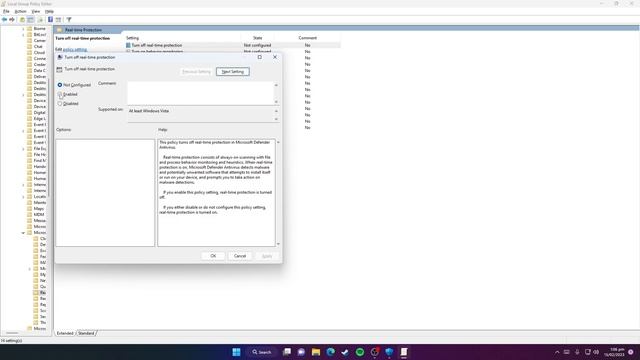Toggle the Show/Hide Action Pane toolbar icon
Viewport: 640px width, 360px height.
click(x=58, y=20)
